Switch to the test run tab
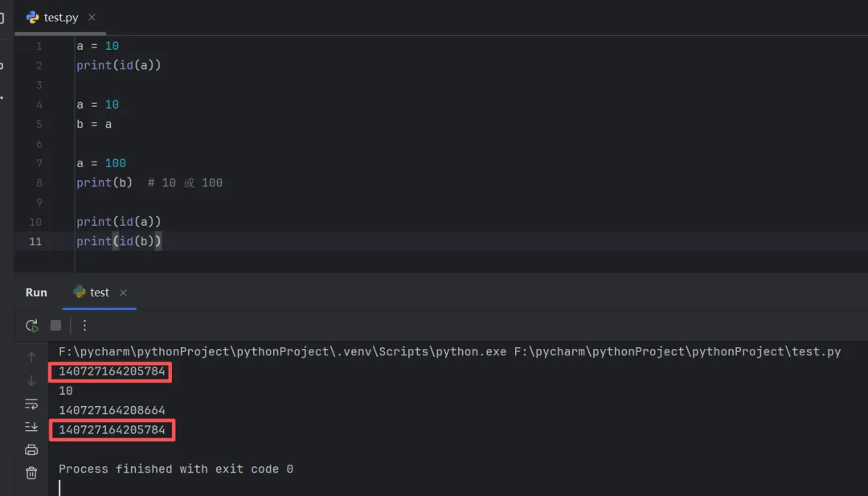Viewport: 868px width, 496px height. point(99,293)
